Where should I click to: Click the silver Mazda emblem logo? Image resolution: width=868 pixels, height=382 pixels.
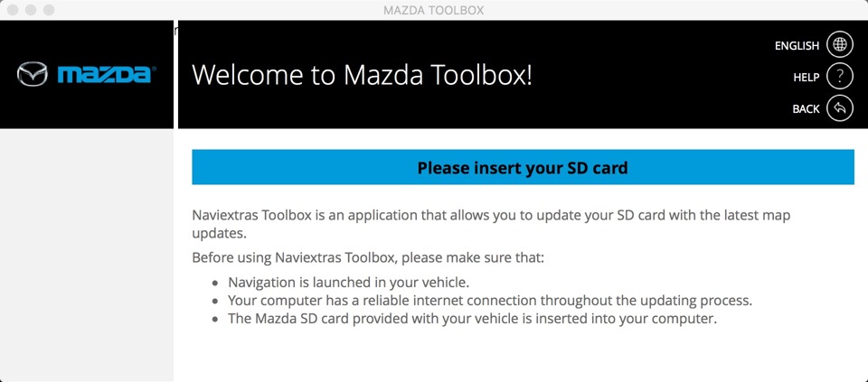coord(33,74)
